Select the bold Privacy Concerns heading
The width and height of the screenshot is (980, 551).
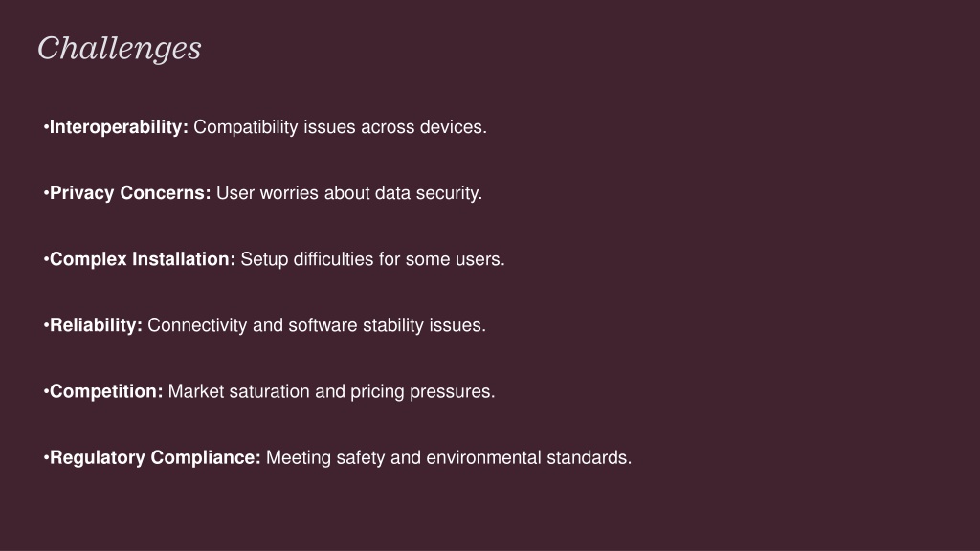[130, 193]
